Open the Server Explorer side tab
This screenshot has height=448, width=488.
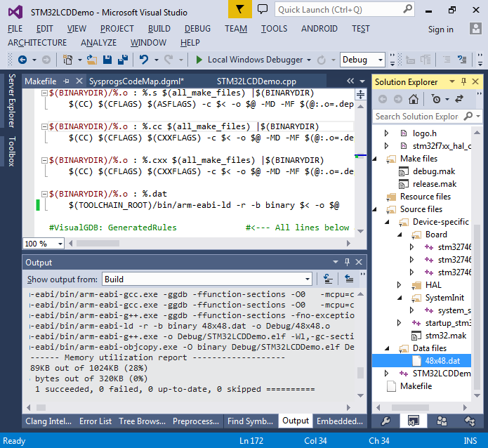pyautogui.click(x=11, y=100)
